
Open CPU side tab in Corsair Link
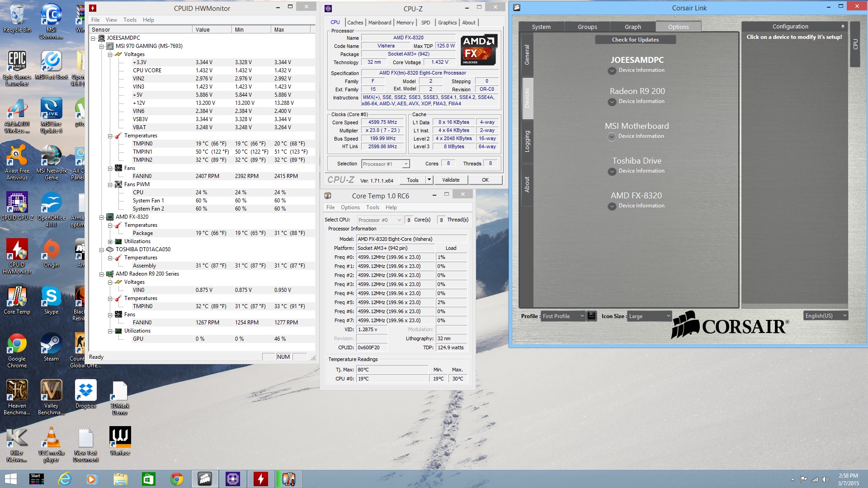tap(855, 44)
